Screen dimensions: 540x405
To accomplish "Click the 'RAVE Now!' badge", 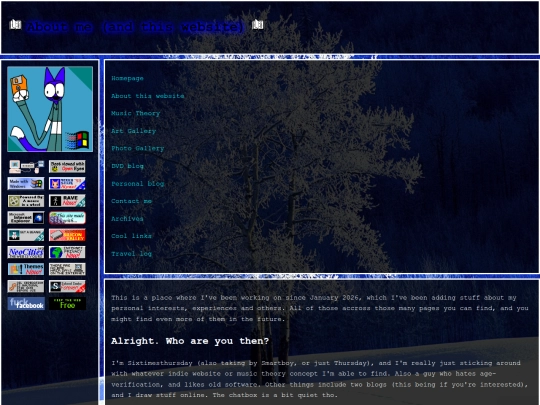I will [67, 201].
